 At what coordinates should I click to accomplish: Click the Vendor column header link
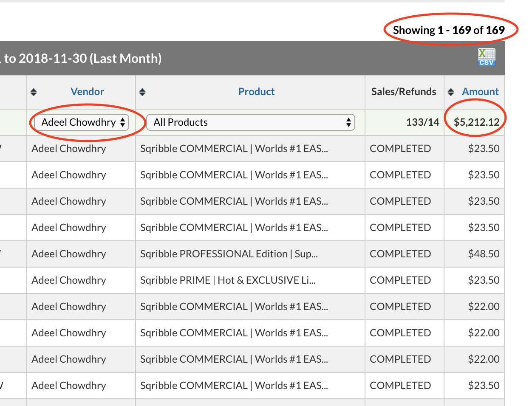point(87,92)
